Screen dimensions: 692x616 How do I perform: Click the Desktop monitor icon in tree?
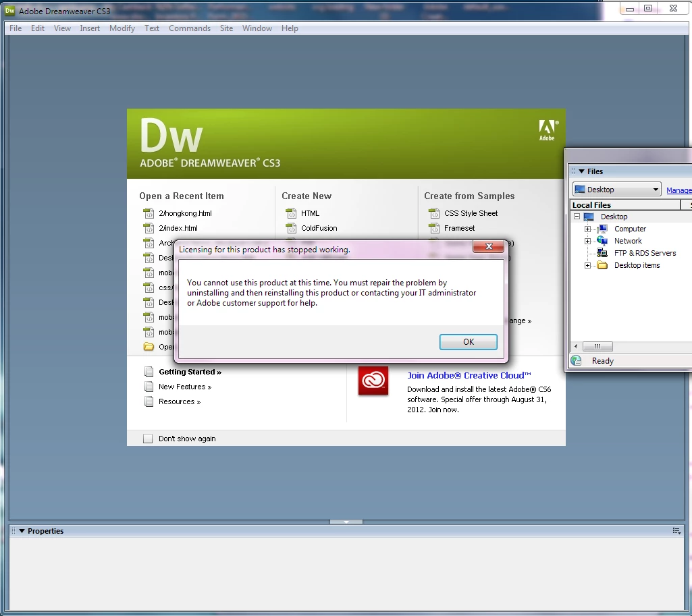pyautogui.click(x=589, y=217)
